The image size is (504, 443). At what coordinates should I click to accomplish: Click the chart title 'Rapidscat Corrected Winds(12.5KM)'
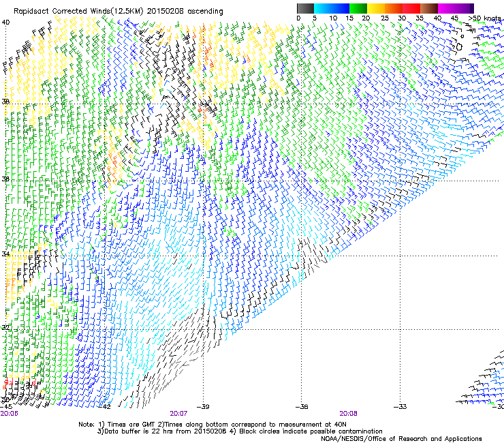tap(78, 12)
